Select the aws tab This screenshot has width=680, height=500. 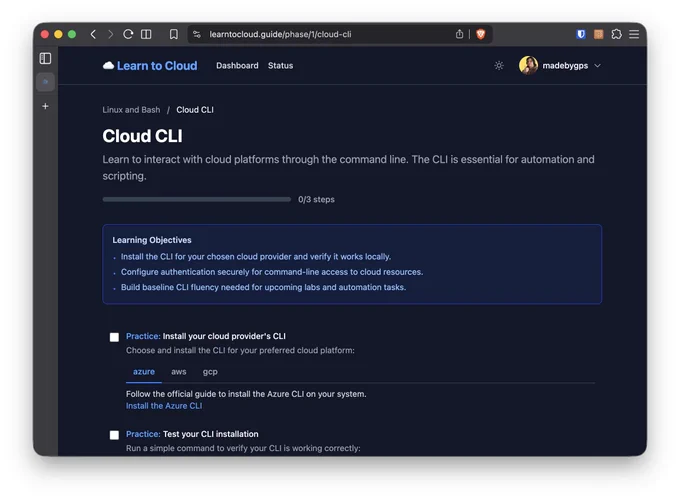tap(179, 372)
